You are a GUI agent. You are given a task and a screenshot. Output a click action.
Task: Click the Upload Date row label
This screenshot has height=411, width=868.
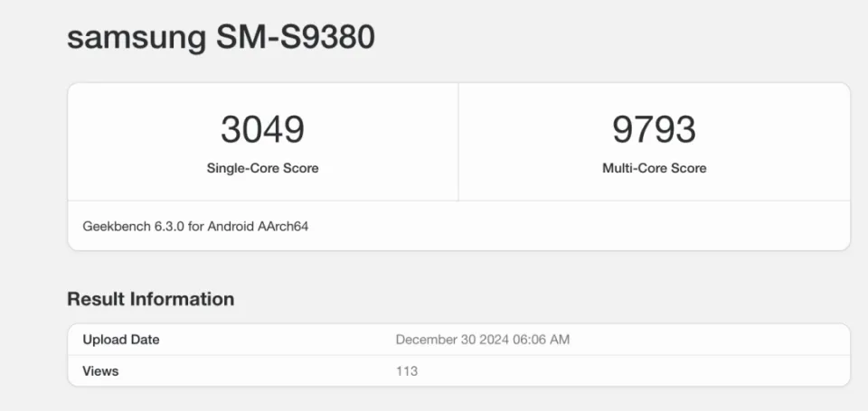click(121, 340)
